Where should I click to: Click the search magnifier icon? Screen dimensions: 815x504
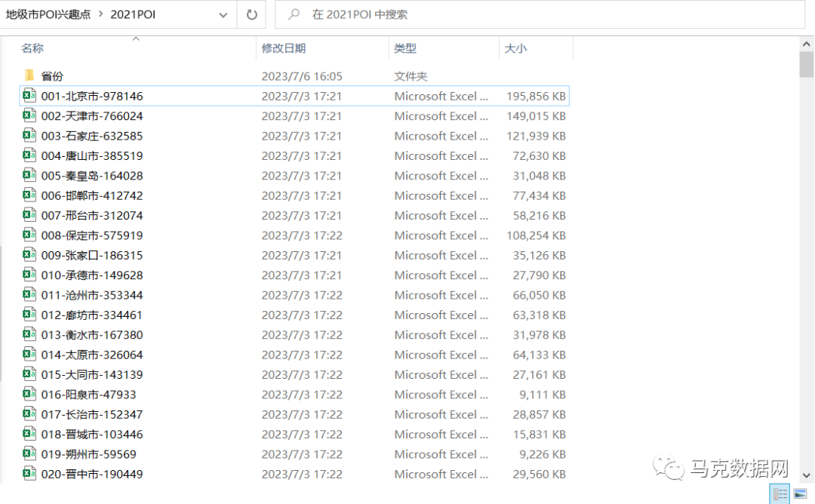(x=294, y=14)
